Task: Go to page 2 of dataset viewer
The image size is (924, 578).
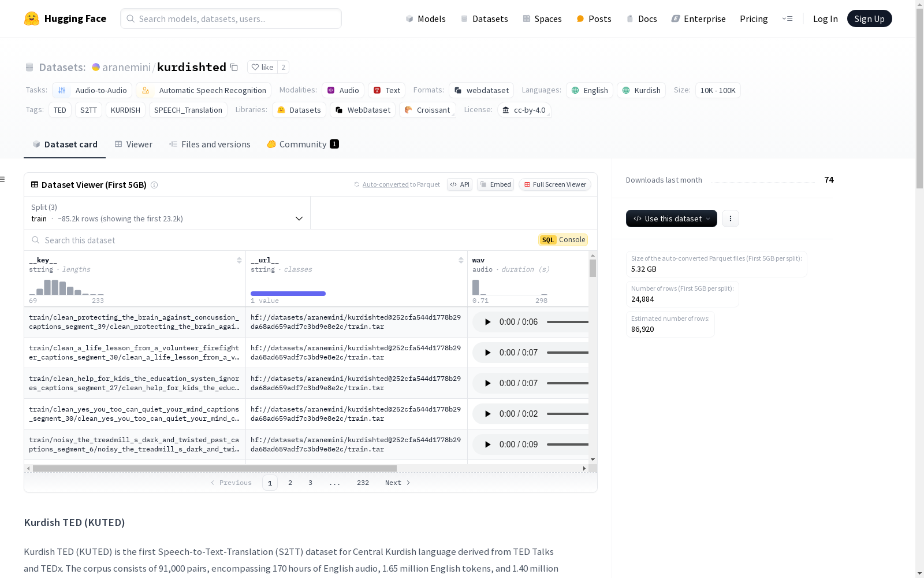Action: [x=290, y=483]
